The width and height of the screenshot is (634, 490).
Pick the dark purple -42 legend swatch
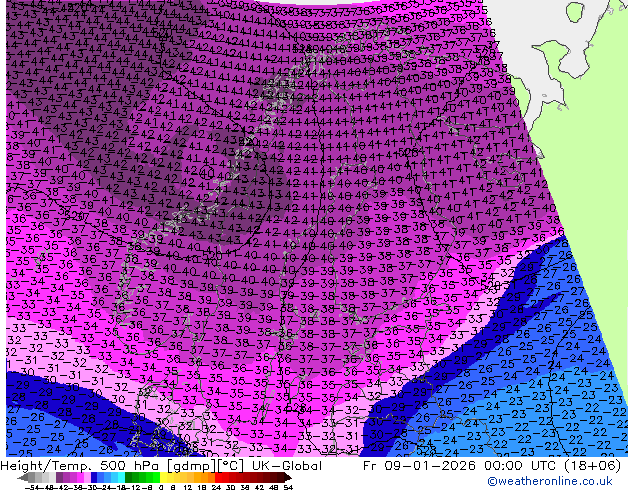coord(59,477)
